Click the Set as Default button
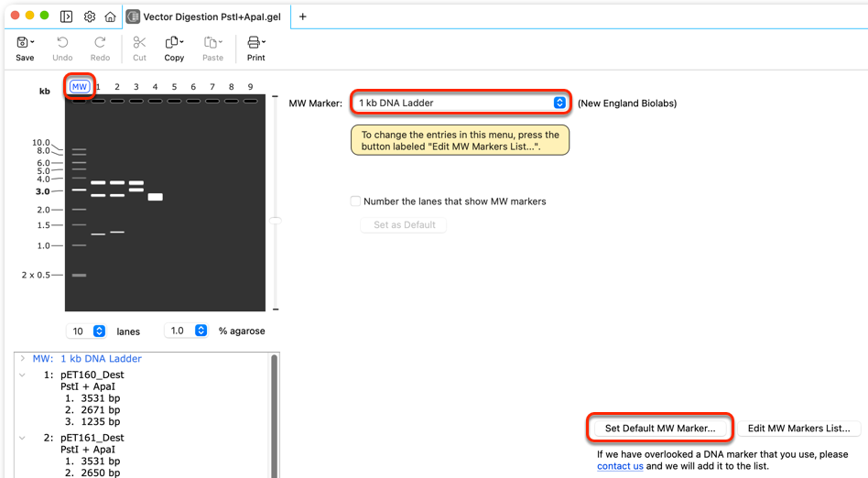The width and height of the screenshot is (868, 478). pyautogui.click(x=404, y=225)
